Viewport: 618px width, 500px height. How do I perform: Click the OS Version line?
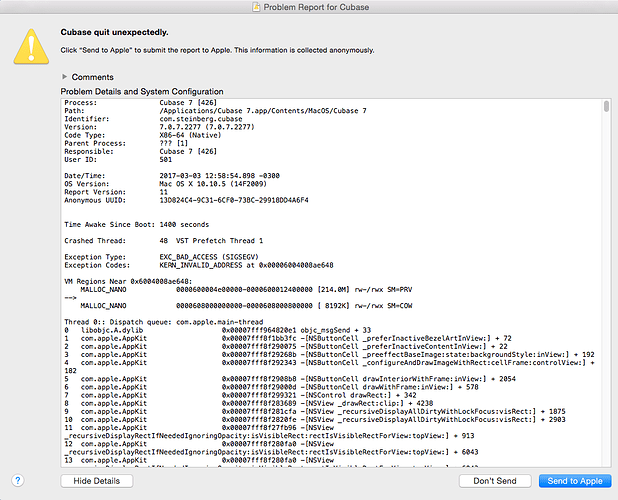pos(166,184)
